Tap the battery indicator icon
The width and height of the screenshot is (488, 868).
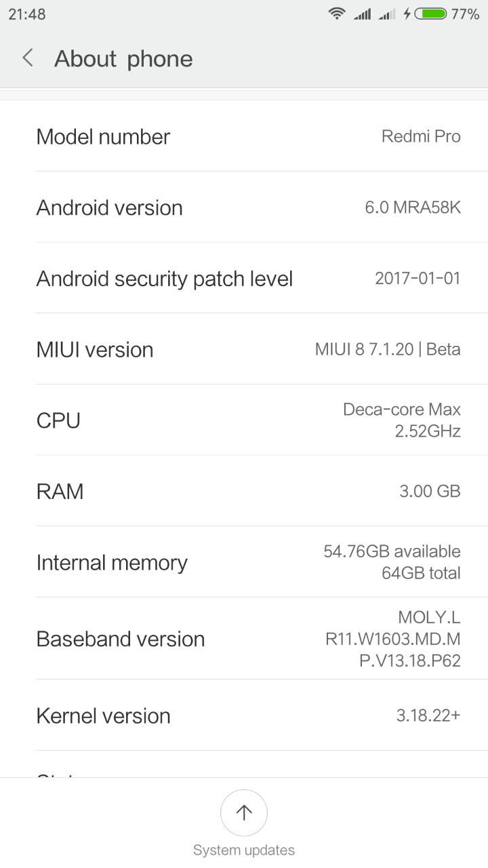click(x=430, y=14)
